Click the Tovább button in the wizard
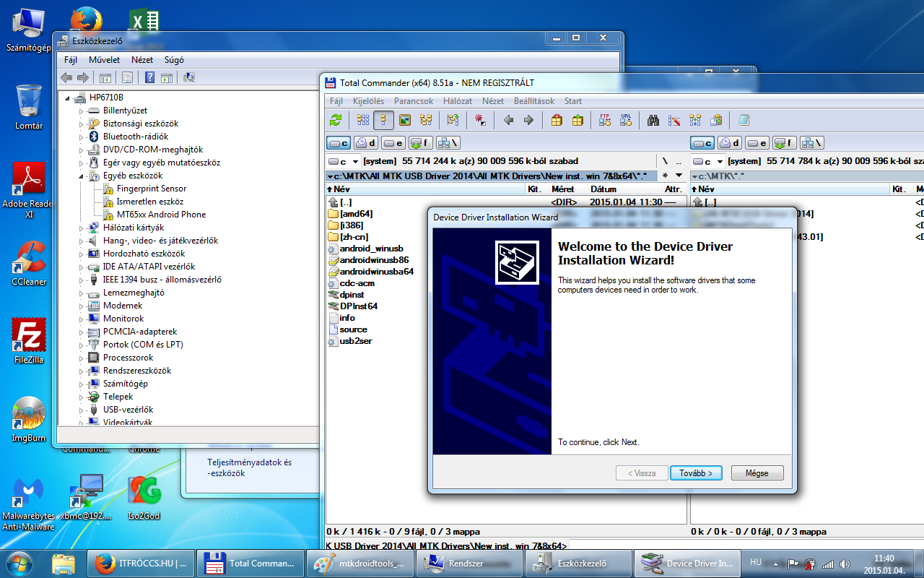Viewport: 924px width, 578px height. pos(696,473)
